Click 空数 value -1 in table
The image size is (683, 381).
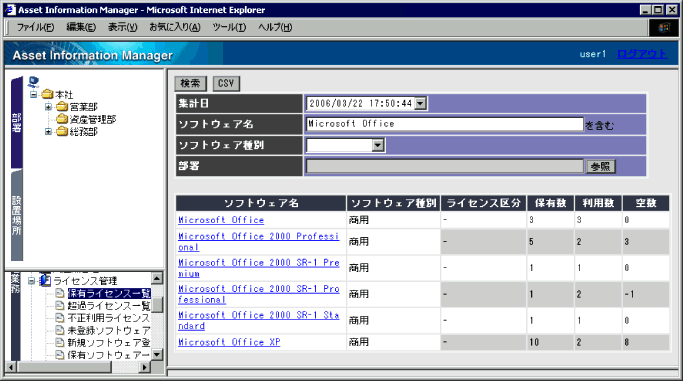[x=629, y=294]
